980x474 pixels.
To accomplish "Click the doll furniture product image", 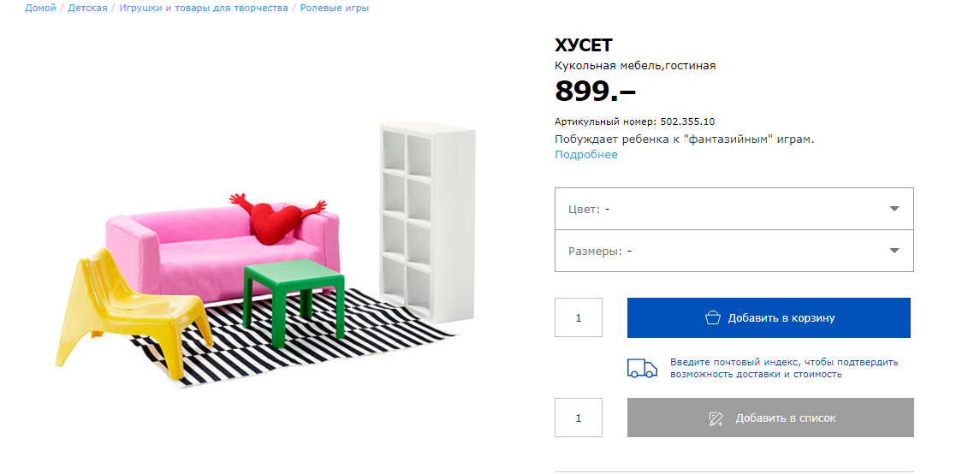I will tap(265, 255).
